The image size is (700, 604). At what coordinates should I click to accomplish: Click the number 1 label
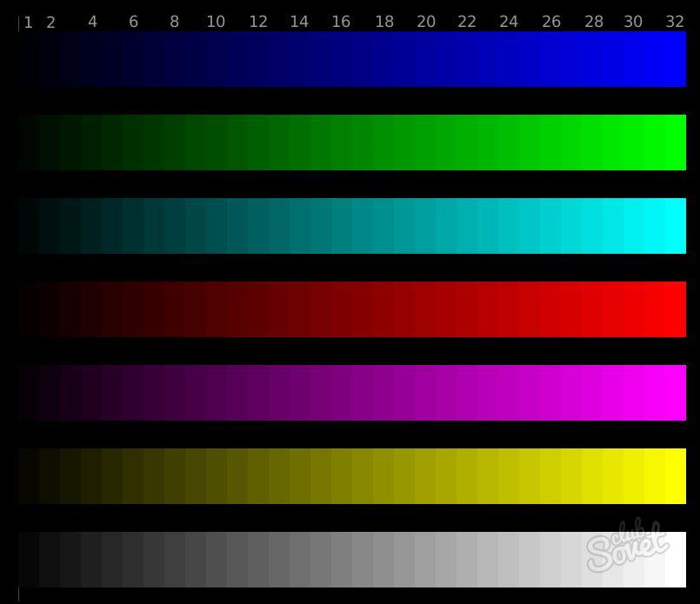point(29,23)
